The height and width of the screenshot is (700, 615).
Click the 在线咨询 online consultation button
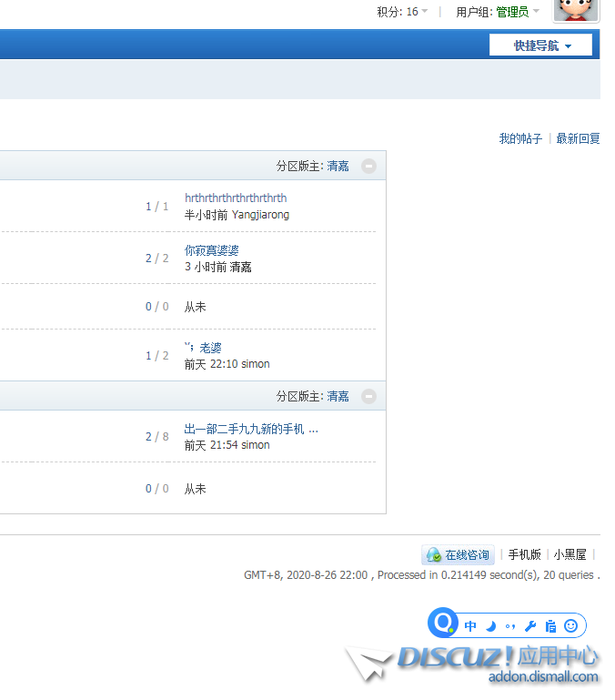pos(459,554)
